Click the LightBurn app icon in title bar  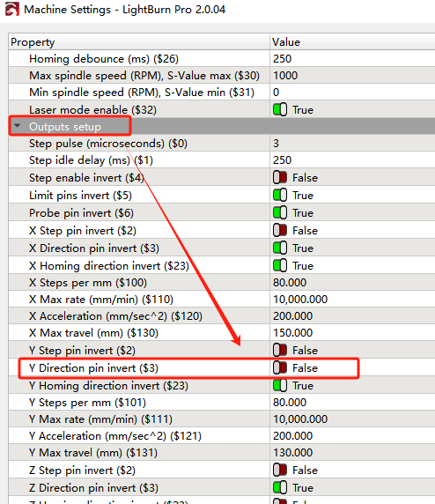[x=11, y=9]
